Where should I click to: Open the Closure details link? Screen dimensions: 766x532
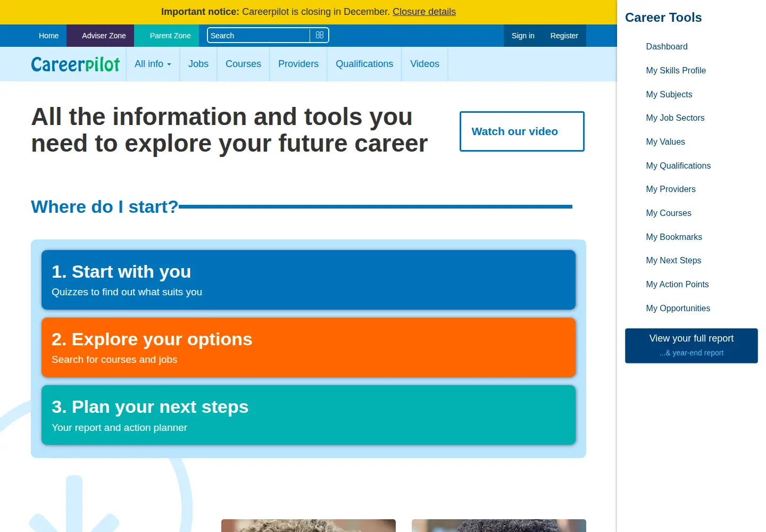pos(424,12)
